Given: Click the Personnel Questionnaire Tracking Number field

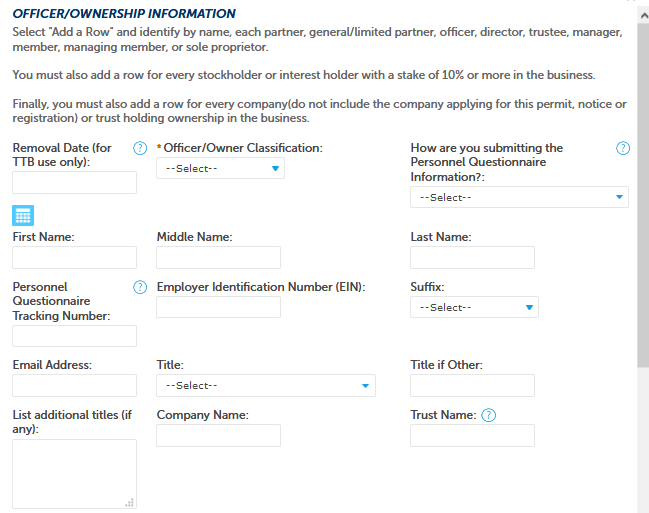Looking at the screenshot, I should point(74,336).
